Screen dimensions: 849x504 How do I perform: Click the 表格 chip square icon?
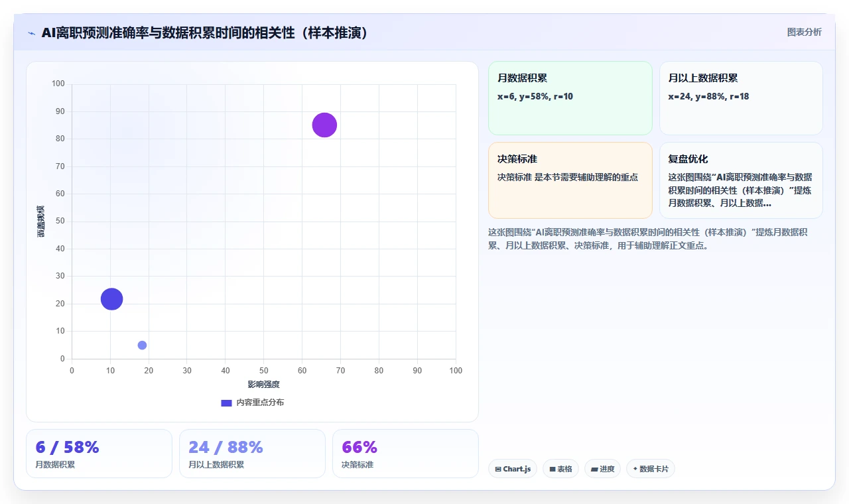pyautogui.click(x=552, y=469)
